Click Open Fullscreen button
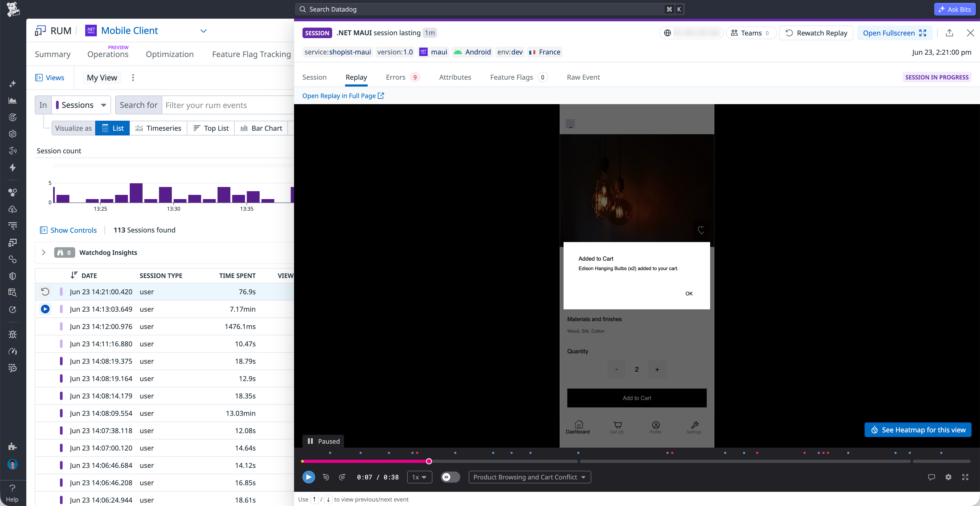 tap(895, 33)
